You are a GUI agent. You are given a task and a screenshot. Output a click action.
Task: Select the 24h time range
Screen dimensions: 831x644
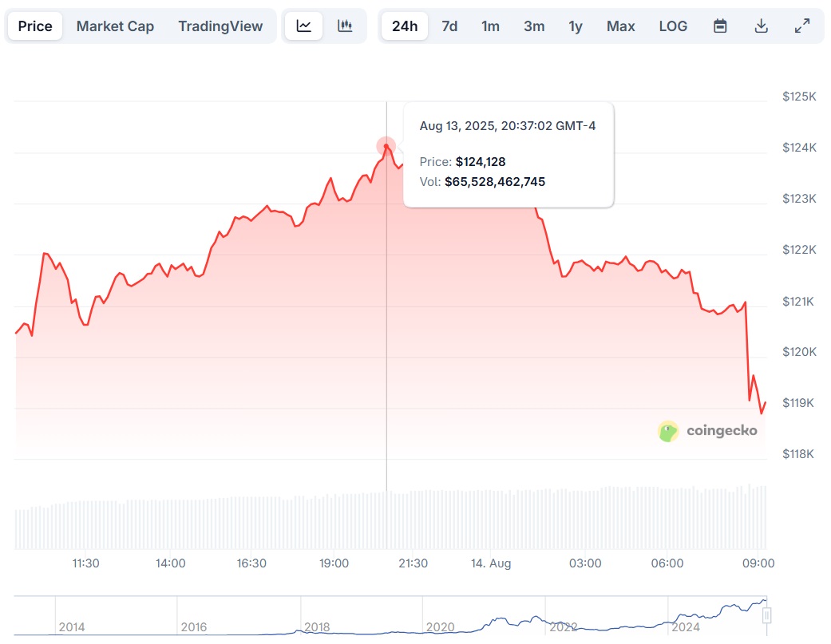click(405, 26)
